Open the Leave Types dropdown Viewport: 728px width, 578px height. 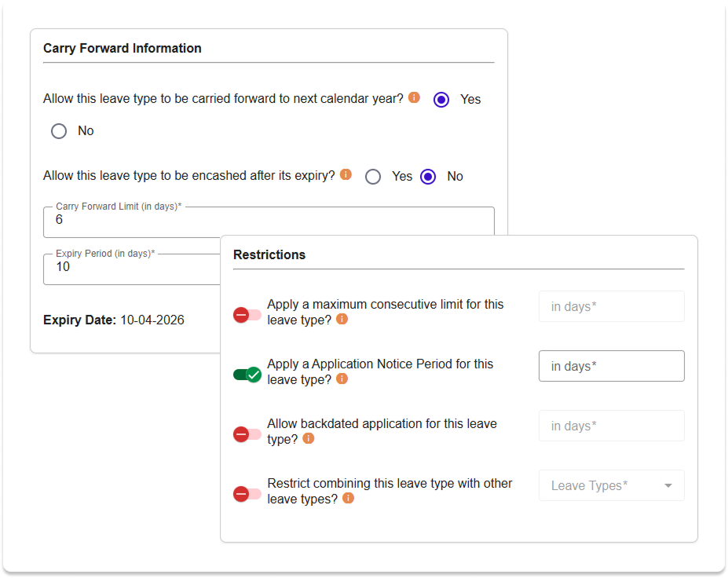tap(612, 485)
